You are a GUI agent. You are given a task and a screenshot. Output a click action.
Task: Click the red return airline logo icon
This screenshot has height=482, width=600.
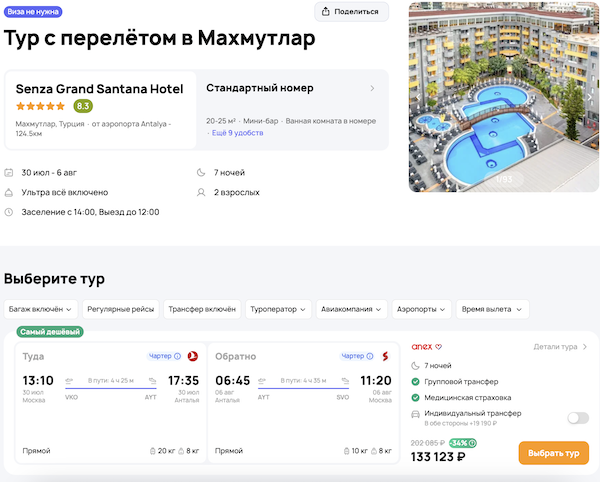coord(385,356)
